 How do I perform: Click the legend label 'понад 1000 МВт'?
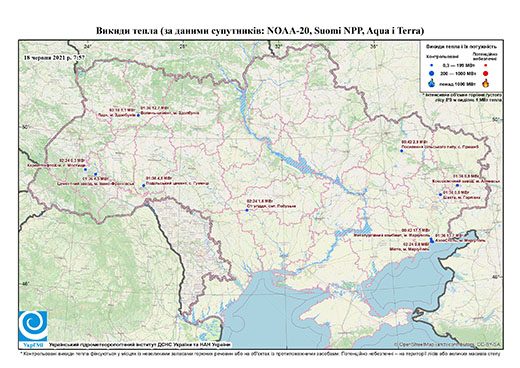(x=457, y=83)
